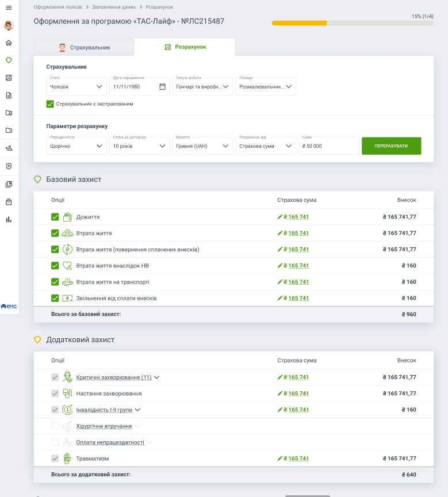Image resolution: width=448 pixels, height=497 pixels.
Task: Toggle the 'Втрата життя на транспорті' checkbox
Action: 55,282
